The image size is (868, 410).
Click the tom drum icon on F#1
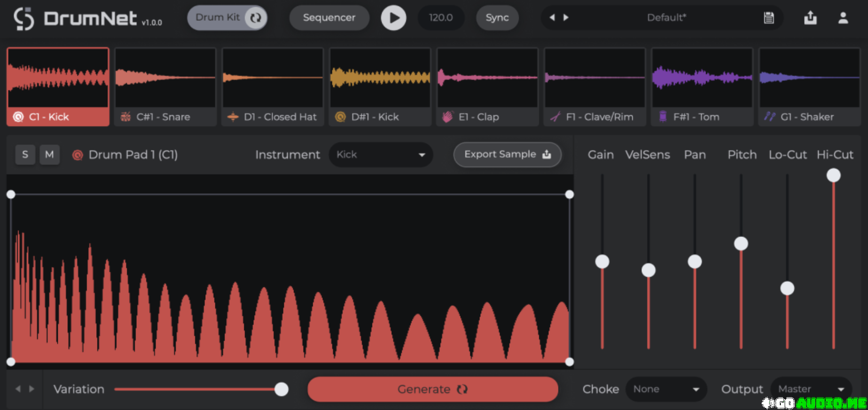[663, 116]
